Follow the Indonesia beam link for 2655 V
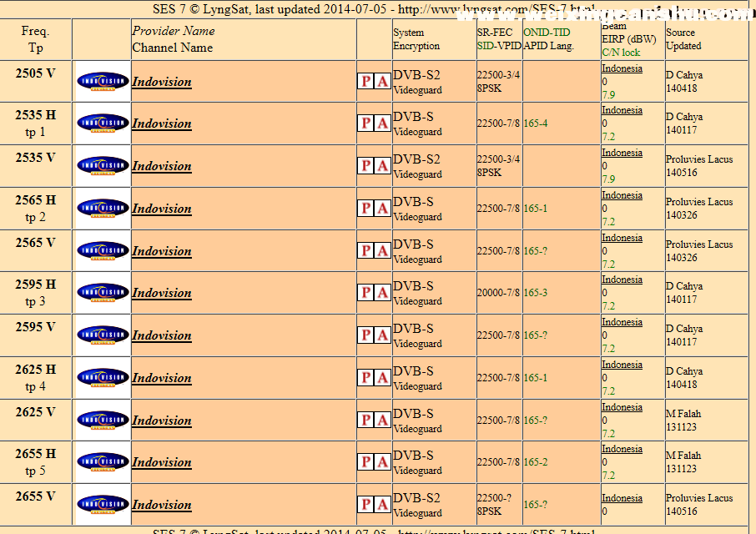This screenshot has width=756, height=534. (622, 498)
